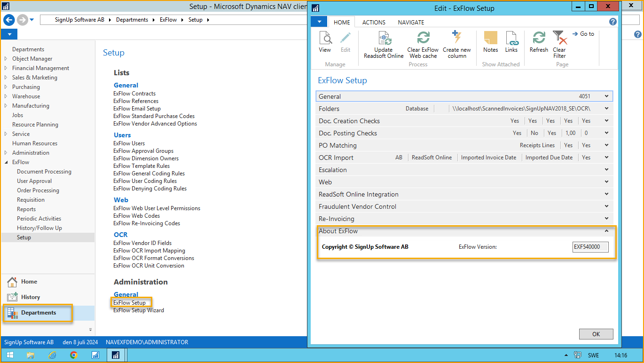Click the ExFlow Version input field

[x=590, y=246]
